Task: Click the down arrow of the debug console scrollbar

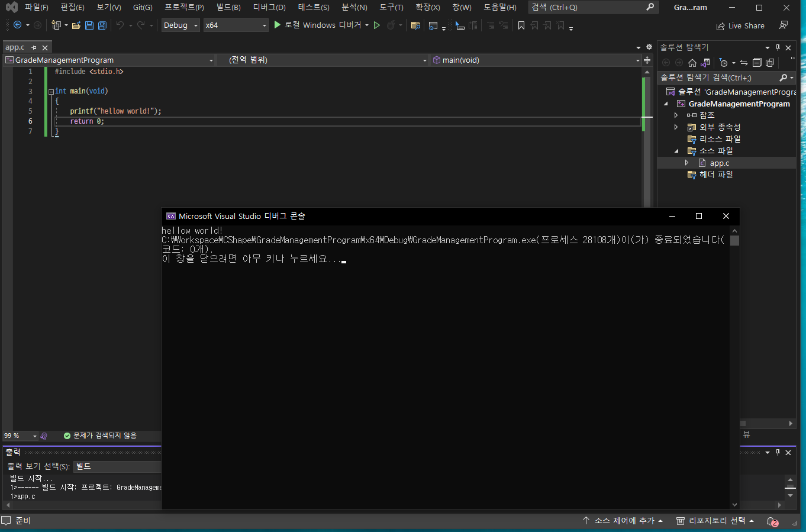Action: pos(734,505)
